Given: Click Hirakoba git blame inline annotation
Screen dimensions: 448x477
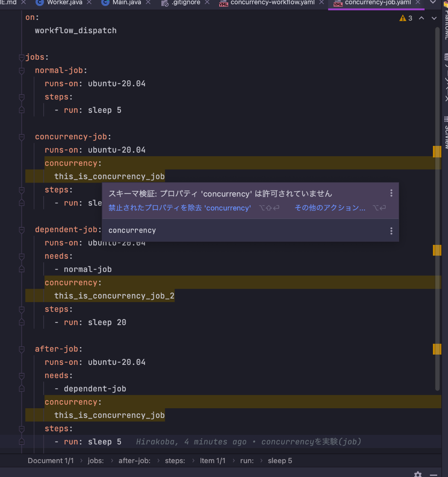Looking at the screenshot, I should click(x=249, y=442).
